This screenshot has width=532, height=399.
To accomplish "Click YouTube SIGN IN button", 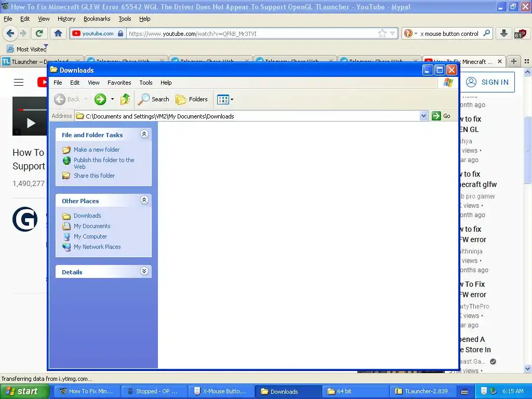I will click(487, 82).
